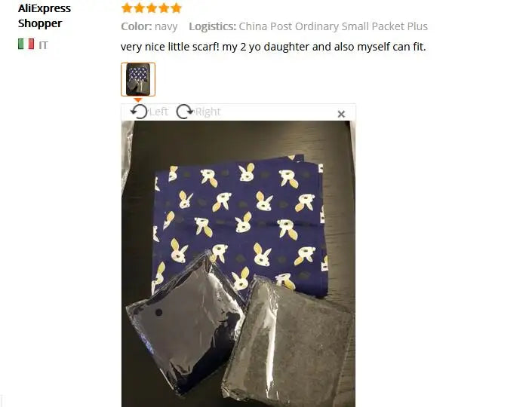Click the second orange rating star
Screen dimensions: 532x407
(139, 8)
